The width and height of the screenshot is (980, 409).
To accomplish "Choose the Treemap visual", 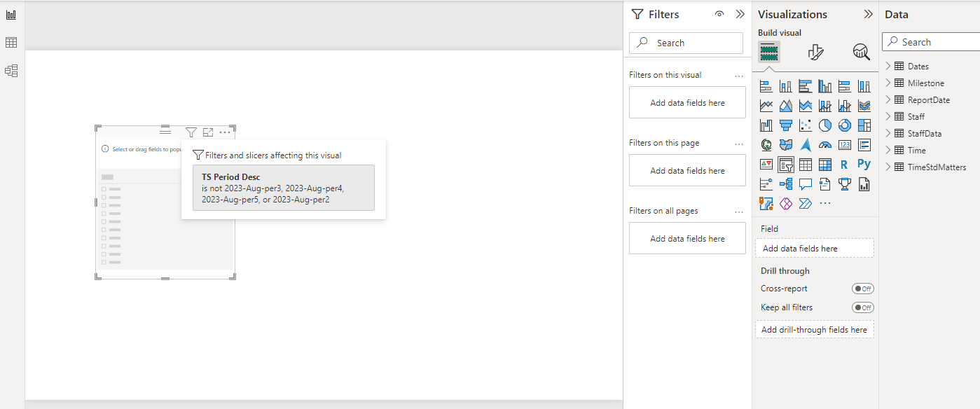I will click(x=864, y=125).
